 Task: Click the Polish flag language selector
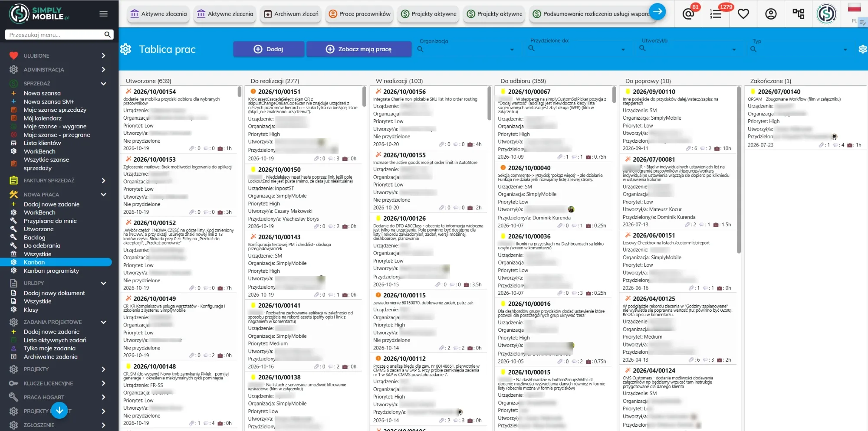pyautogui.click(x=854, y=8)
